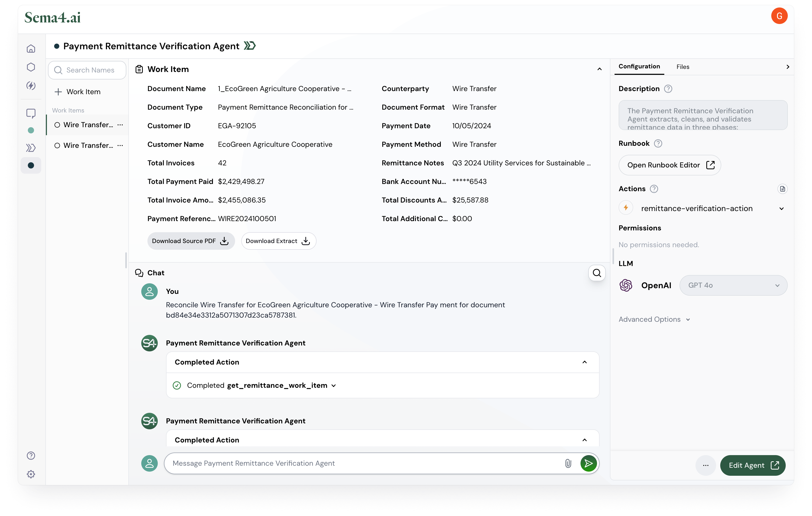This screenshot has width=812, height=516.
Task: Click Customer ID value EGA-92105
Action: [x=237, y=126]
